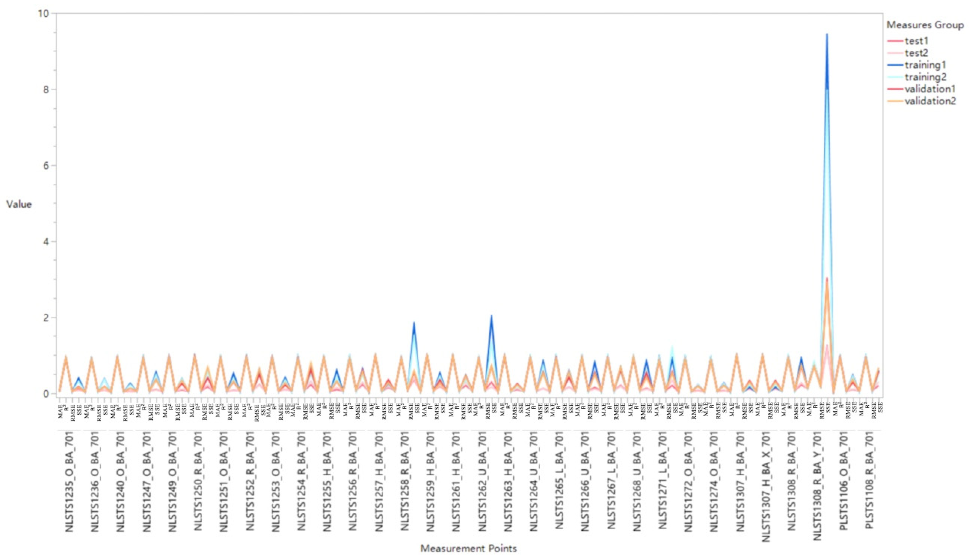Screen dimensions: 969x560
Task: Click the y-axis tick label 6
Action: tap(46, 166)
